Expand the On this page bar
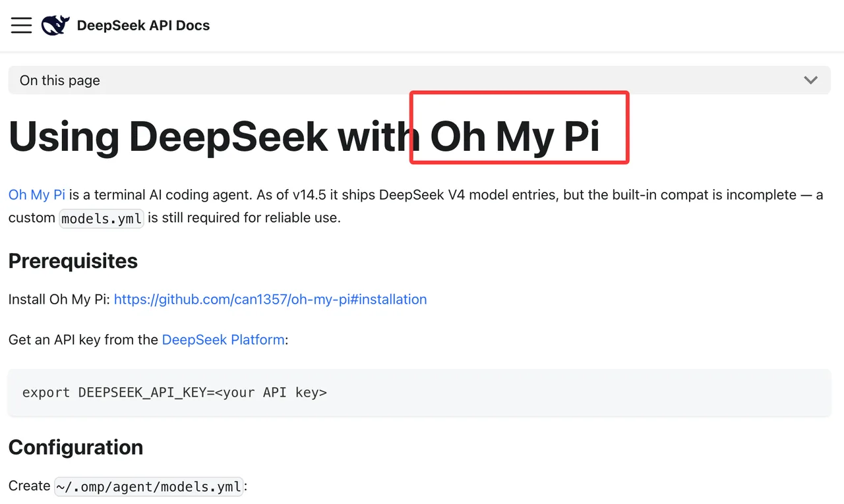This screenshot has width=844, height=504. (419, 80)
